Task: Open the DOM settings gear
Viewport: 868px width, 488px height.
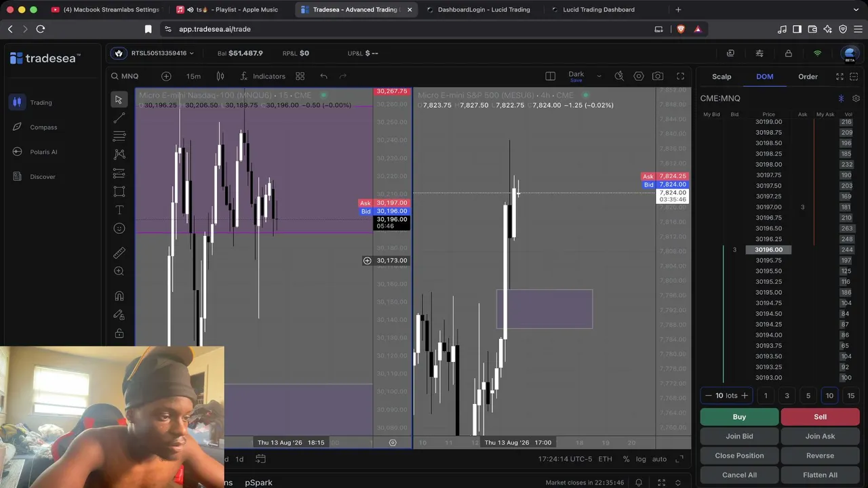Action: coord(856,98)
